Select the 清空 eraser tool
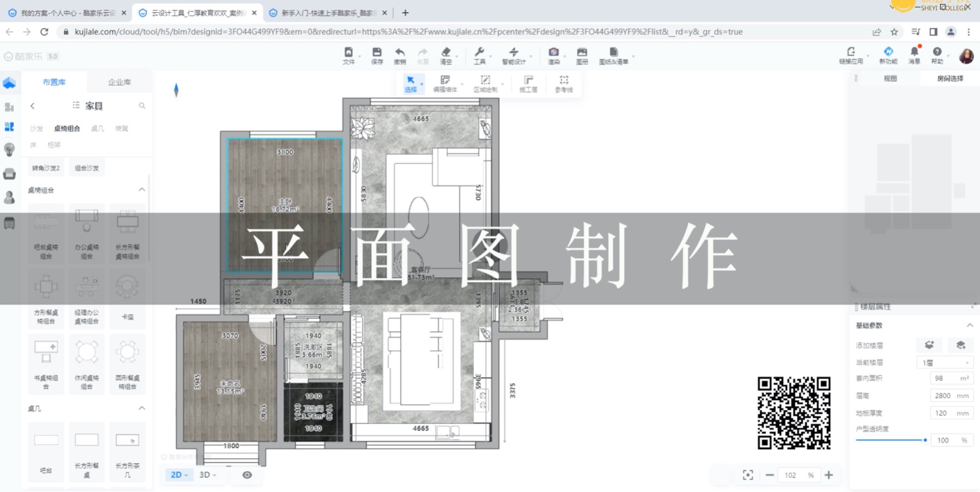The height and width of the screenshot is (492, 980). [x=446, y=53]
